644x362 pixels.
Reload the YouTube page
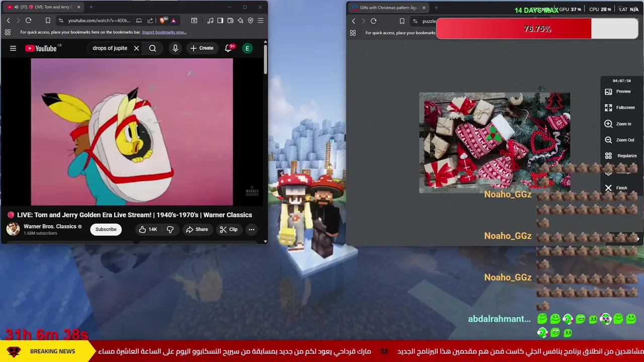click(29, 21)
